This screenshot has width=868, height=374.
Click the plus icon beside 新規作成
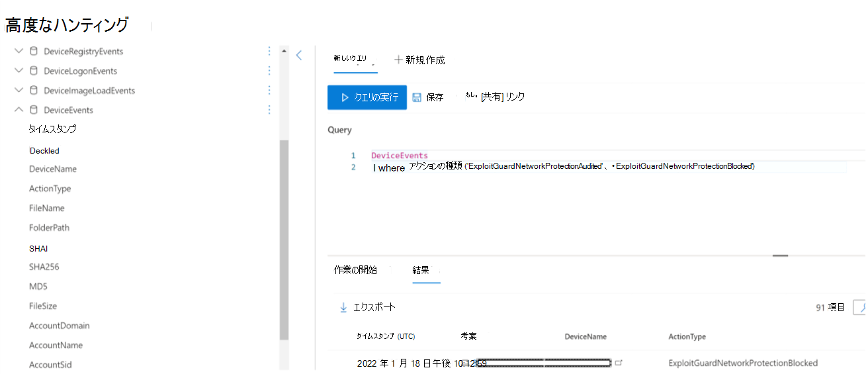click(x=398, y=60)
